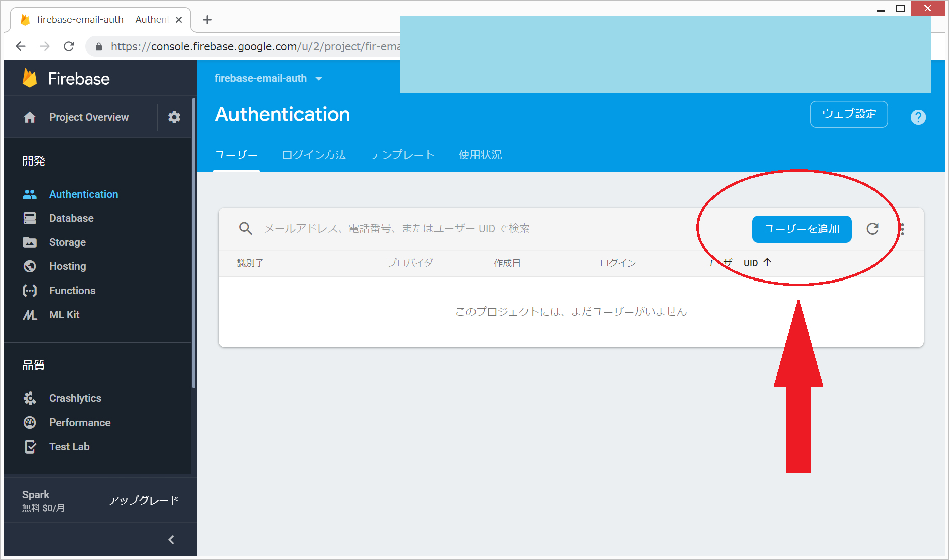Open the three-dot more options menu
The height and width of the screenshot is (560, 949).
click(902, 229)
